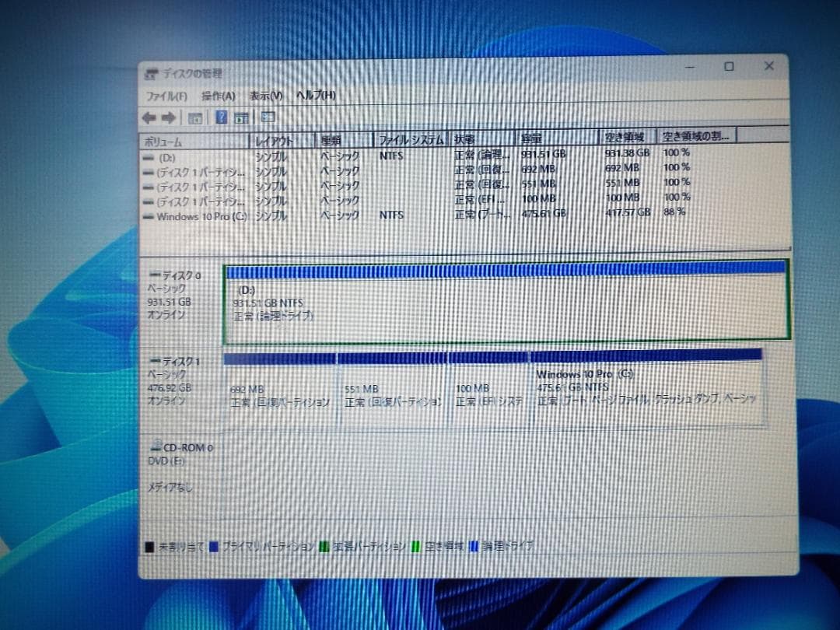Click the forward navigation arrow icon

click(x=170, y=117)
